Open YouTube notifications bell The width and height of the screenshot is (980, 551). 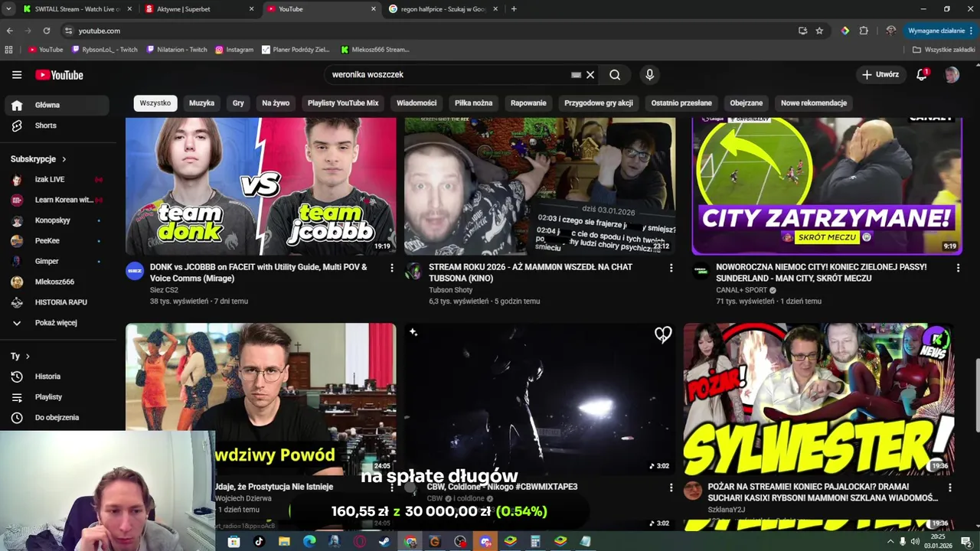coord(922,75)
